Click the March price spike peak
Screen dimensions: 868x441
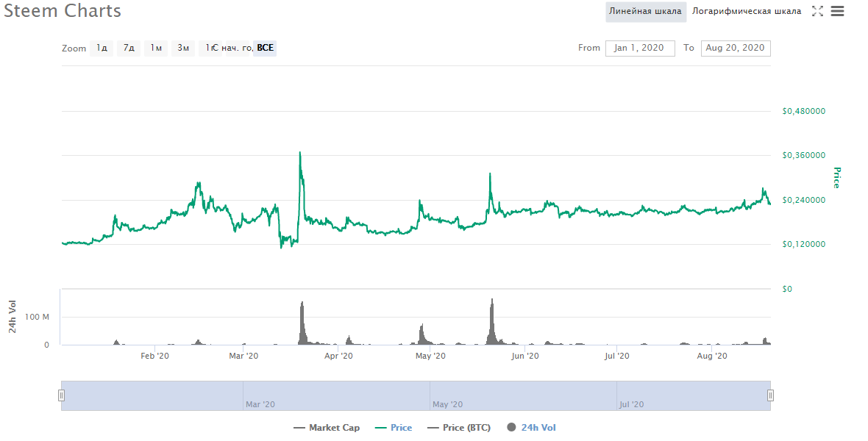click(300, 153)
